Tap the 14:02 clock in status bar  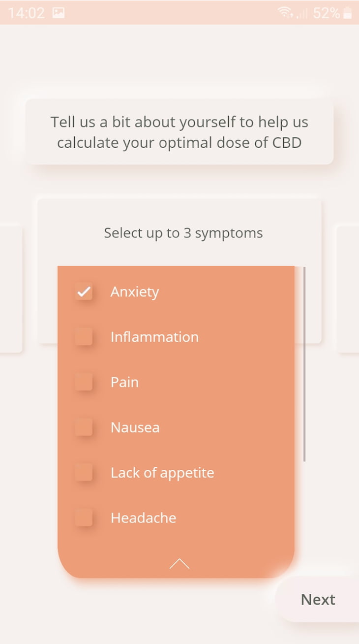tap(26, 13)
